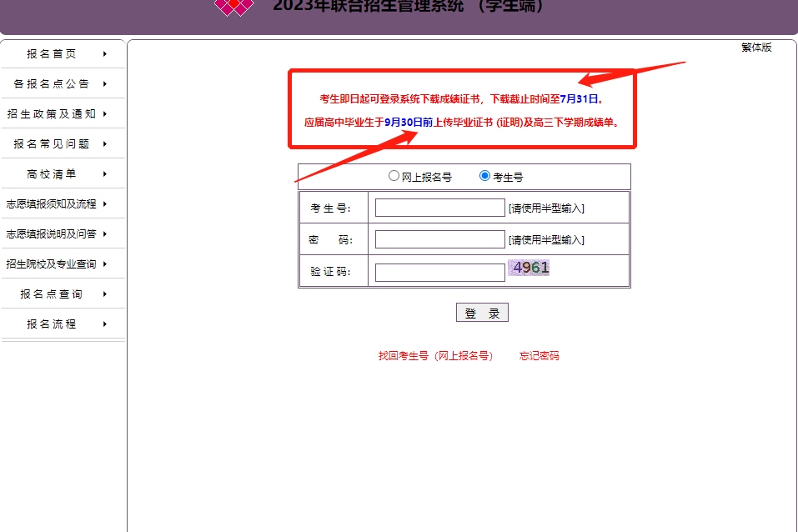Select the 考生号 radio button
Image resolution: width=798 pixels, height=532 pixels.
[x=484, y=176]
